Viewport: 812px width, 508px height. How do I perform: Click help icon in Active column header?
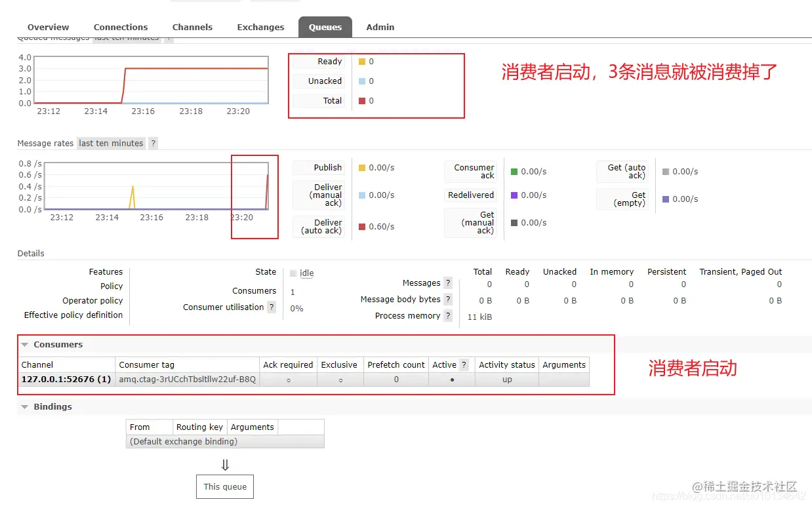[x=464, y=364]
